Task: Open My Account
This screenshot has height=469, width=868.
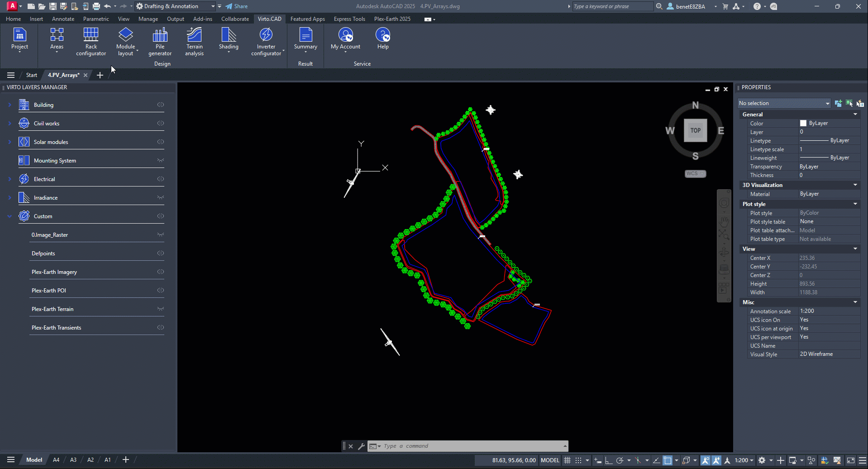Action: (x=345, y=40)
